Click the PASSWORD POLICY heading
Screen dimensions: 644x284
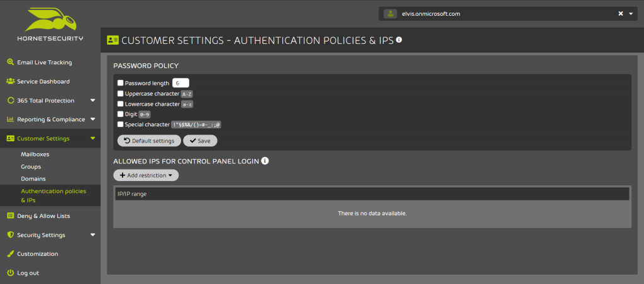pyautogui.click(x=146, y=66)
